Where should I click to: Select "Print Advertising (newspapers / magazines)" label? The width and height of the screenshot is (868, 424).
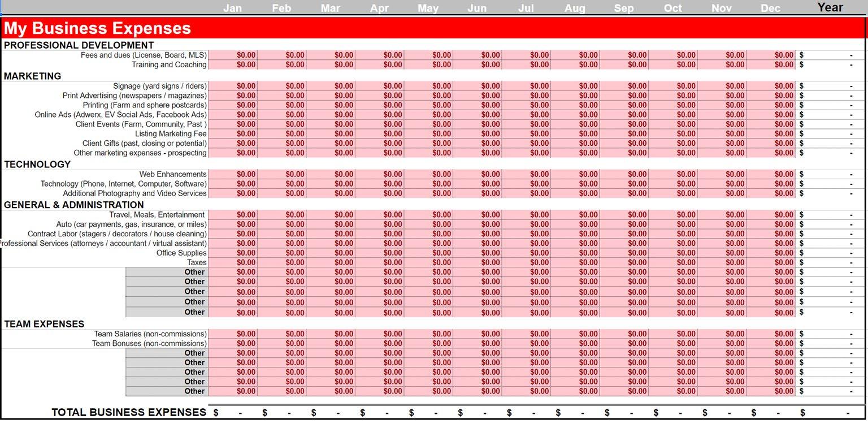point(135,96)
